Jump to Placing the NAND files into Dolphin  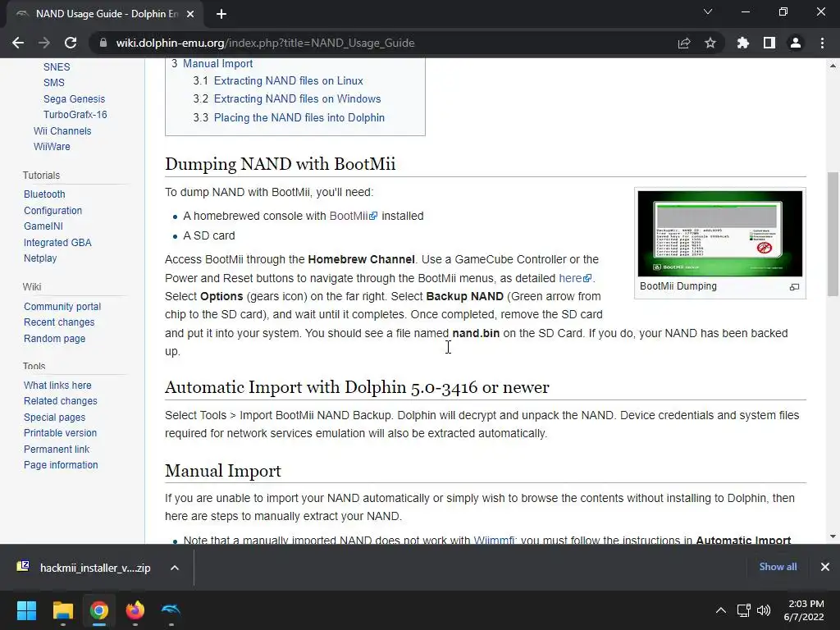(x=299, y=118)
